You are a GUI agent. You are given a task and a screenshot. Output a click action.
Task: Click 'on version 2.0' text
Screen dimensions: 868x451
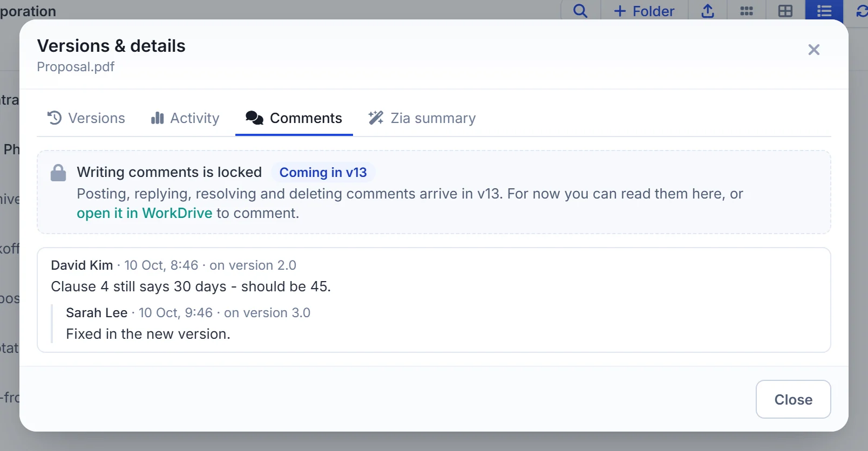point(253,265)
